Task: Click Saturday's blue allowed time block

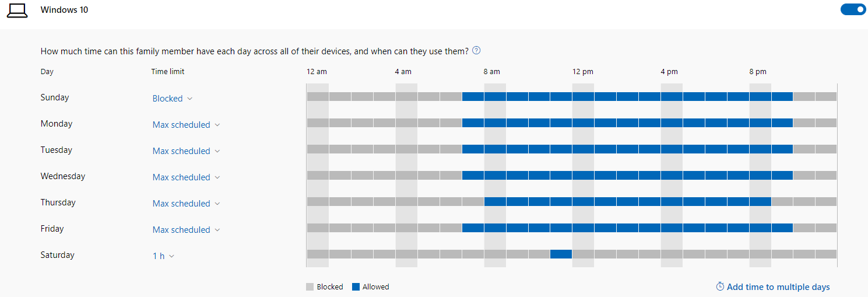Action: (561, 254)
